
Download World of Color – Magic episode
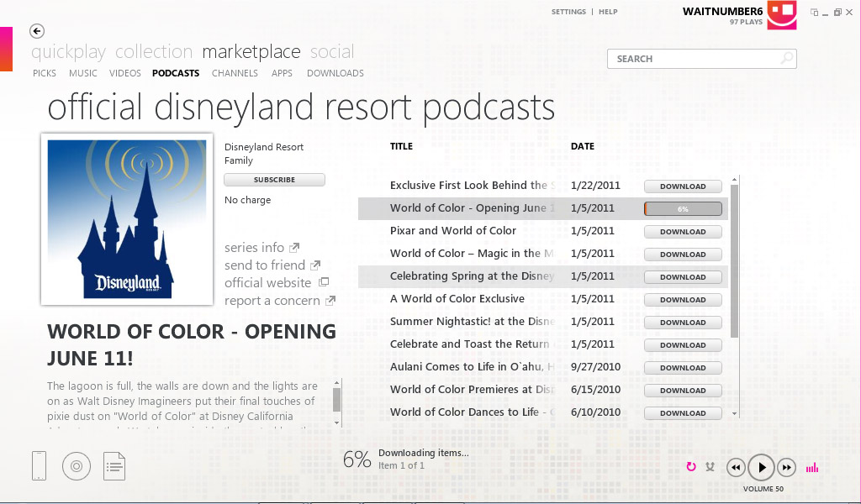[x=683, y=255]
